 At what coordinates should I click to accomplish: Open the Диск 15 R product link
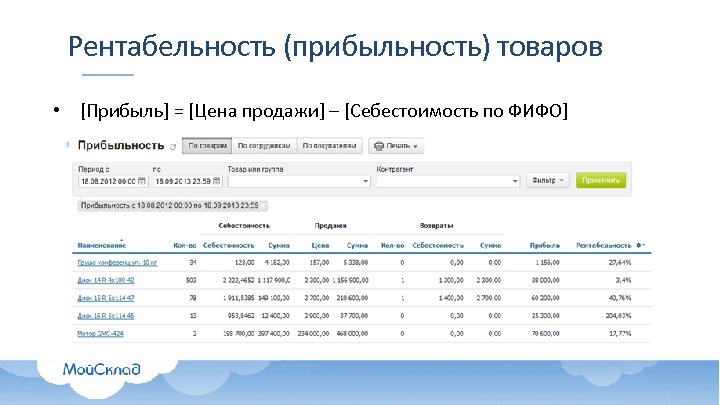[x=106, y=298]
